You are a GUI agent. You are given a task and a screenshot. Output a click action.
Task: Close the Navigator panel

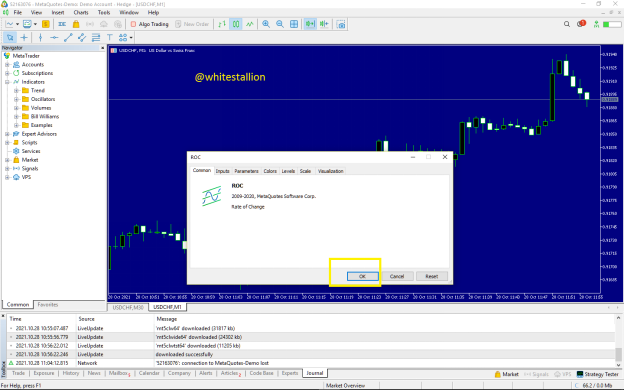click(x=103, y=48)
